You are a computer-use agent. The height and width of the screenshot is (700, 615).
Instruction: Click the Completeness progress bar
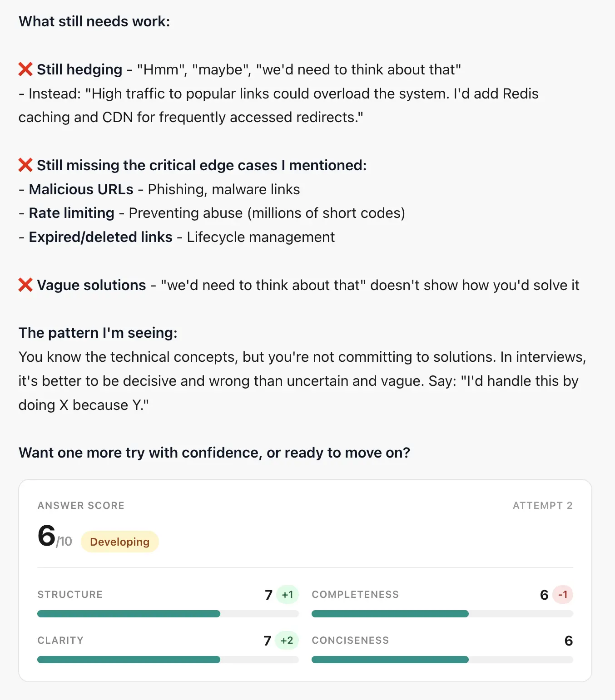tap(442, 614)
